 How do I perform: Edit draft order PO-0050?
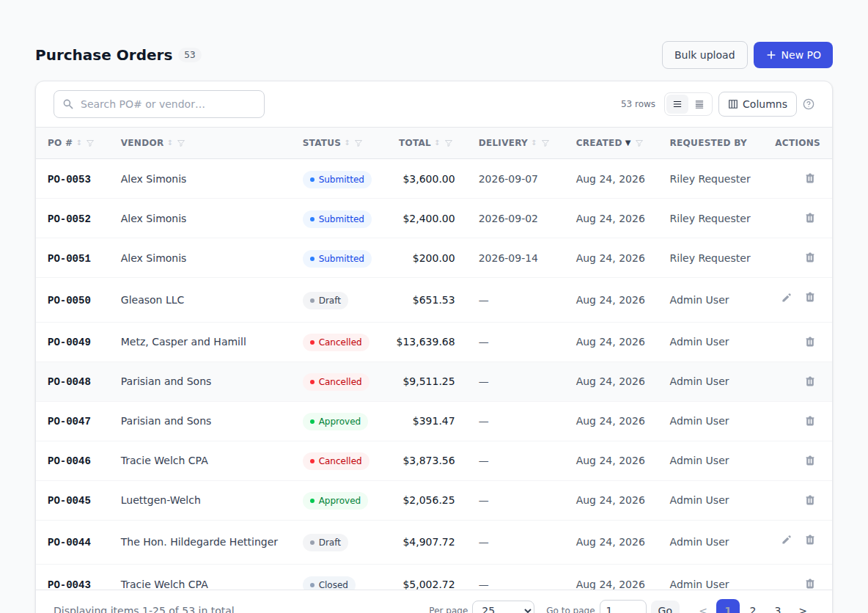(786, 298)
